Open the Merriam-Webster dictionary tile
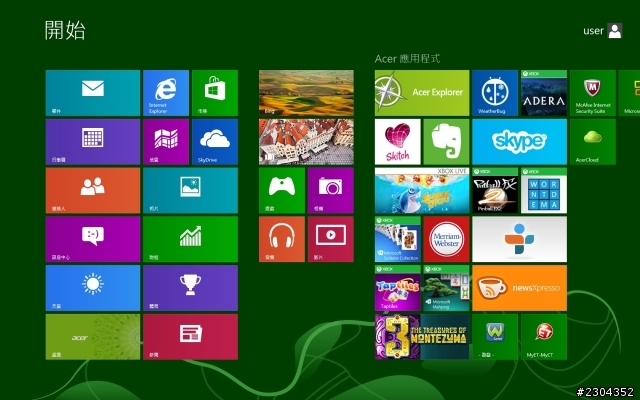 (x=446, y=239)
